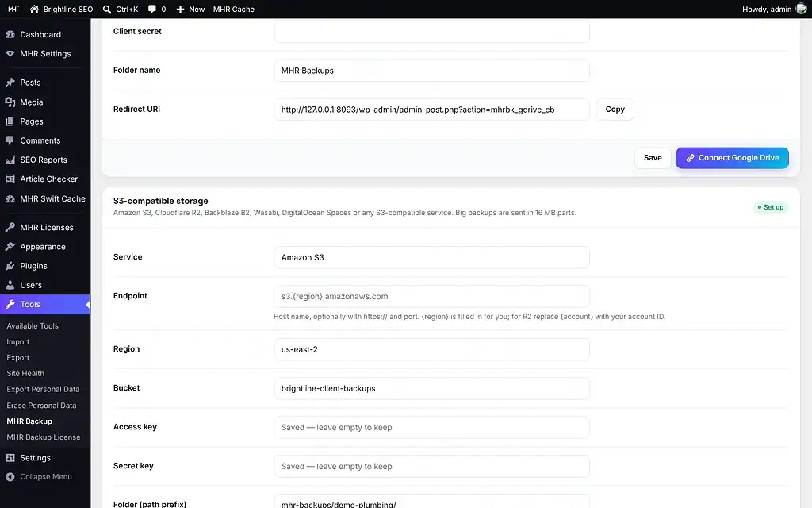Image resolution: width=812 pixels, height=508 pixels.
Task: Go to Export submenu item
Action: coord(17,358)
